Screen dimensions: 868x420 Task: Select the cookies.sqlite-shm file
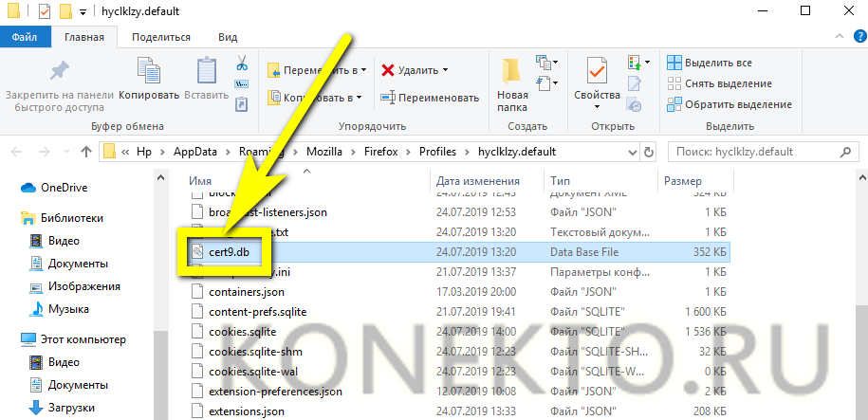click(x=458, y=352)
